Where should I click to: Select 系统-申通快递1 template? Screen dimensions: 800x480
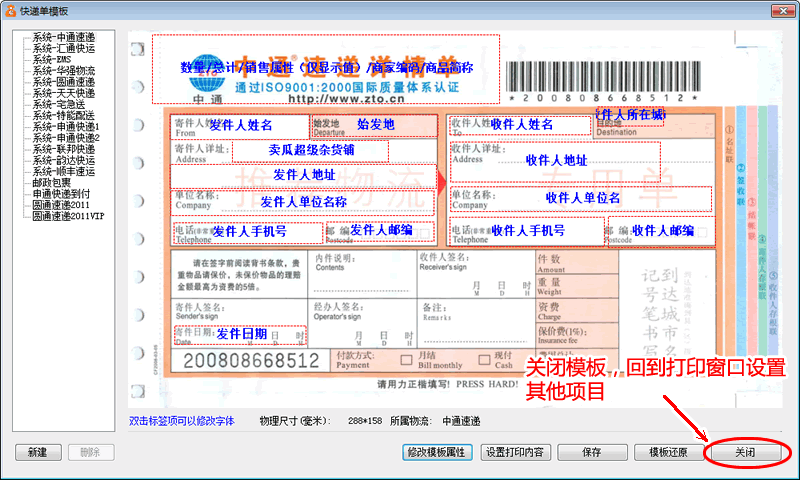(66, 127)
